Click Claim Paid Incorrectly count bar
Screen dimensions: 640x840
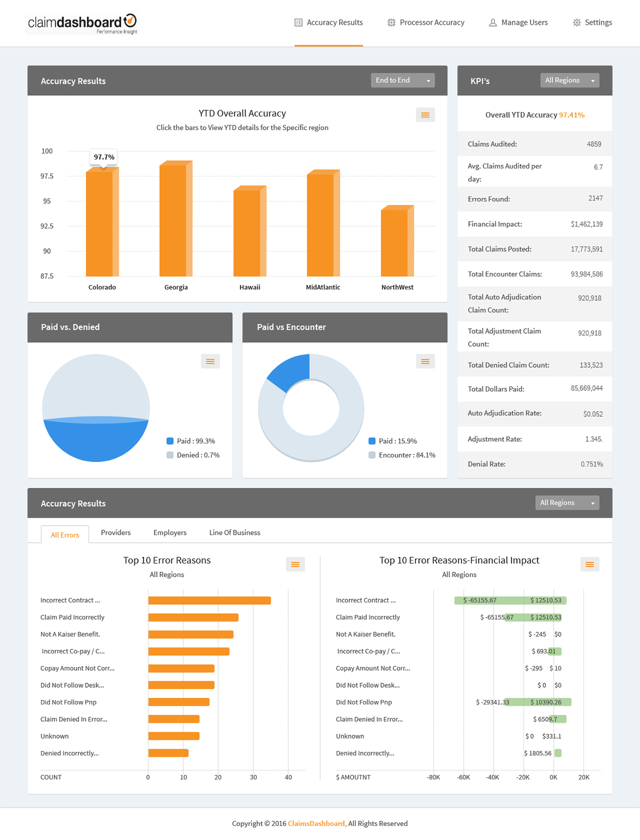coord(193,617)
